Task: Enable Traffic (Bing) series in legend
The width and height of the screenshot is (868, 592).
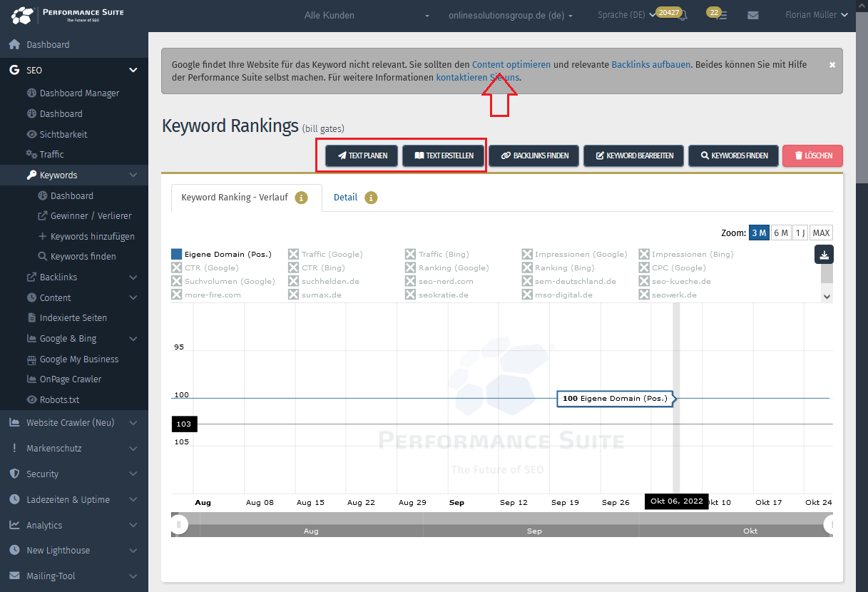Action: pos(437,254)
